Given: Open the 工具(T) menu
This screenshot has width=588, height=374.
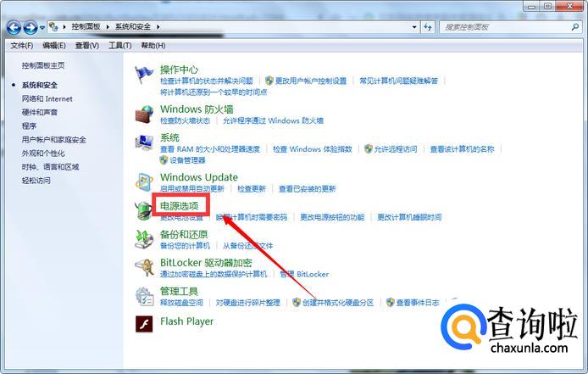Looking at the screenshot, I should (x=120, y=46).
